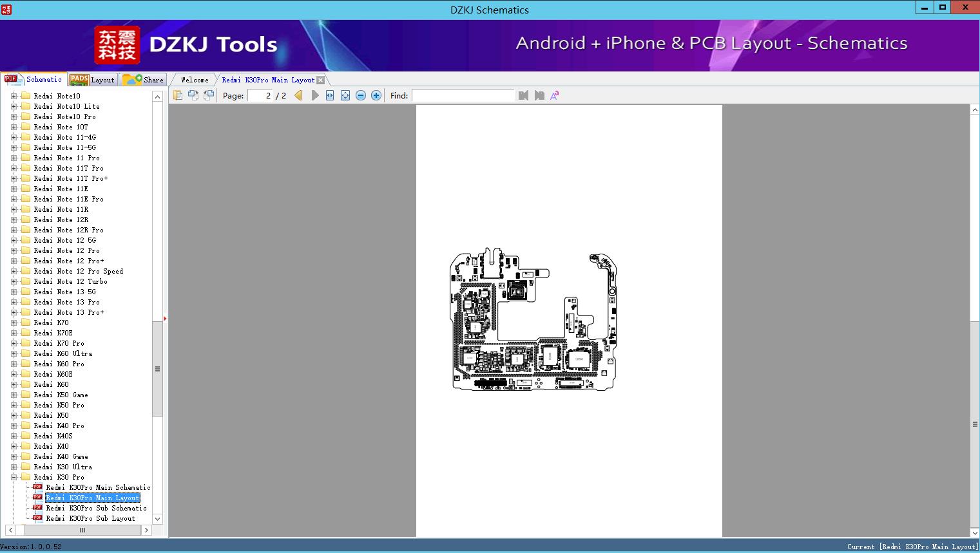Open Redmi K30Pro Main Schematic file

click(98, 487)
